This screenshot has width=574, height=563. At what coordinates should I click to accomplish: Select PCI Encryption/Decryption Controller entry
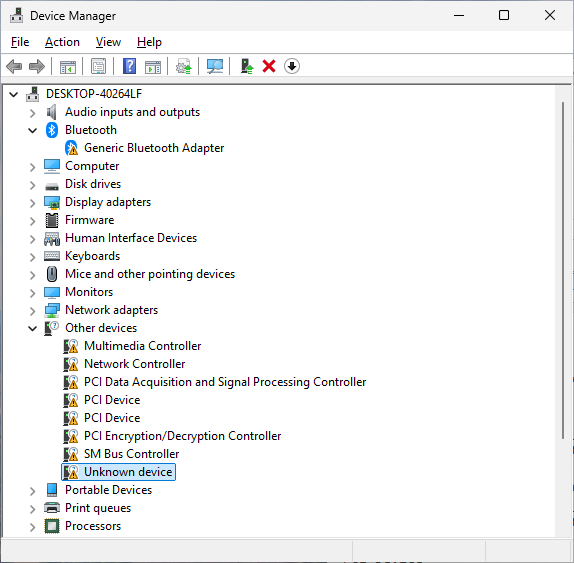coord(182,436)
